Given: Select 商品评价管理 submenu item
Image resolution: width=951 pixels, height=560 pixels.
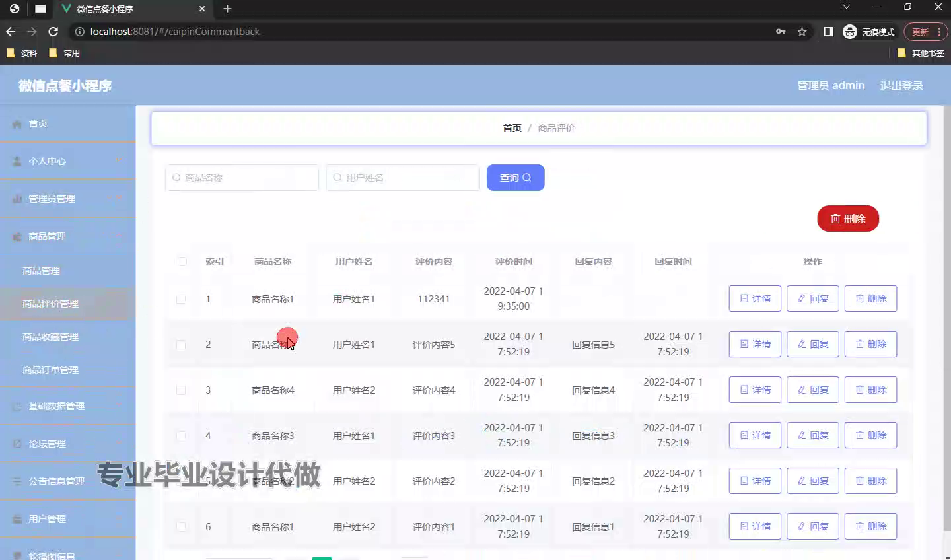Looking at the screenshot, I should pos(68,304).
